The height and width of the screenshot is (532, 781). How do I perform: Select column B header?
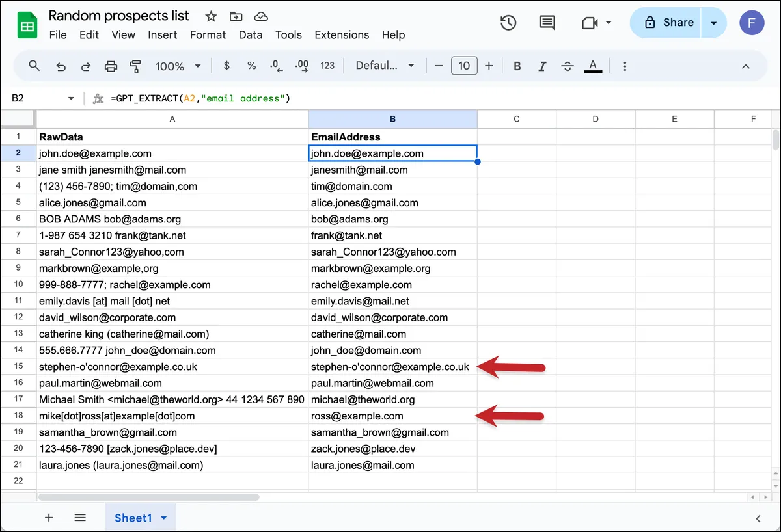pos(393,119)
